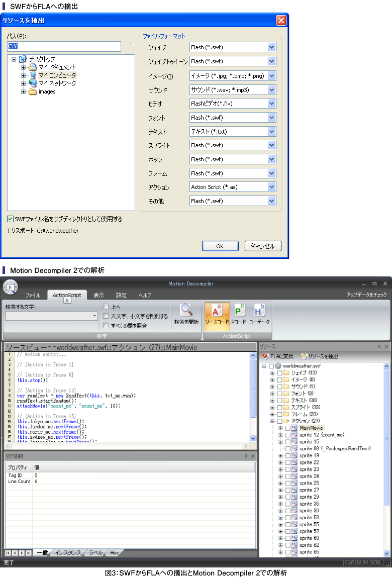Click the cancel button in extract dialog
The width and height of the screenshot is (392, 578).
point(263,246)
